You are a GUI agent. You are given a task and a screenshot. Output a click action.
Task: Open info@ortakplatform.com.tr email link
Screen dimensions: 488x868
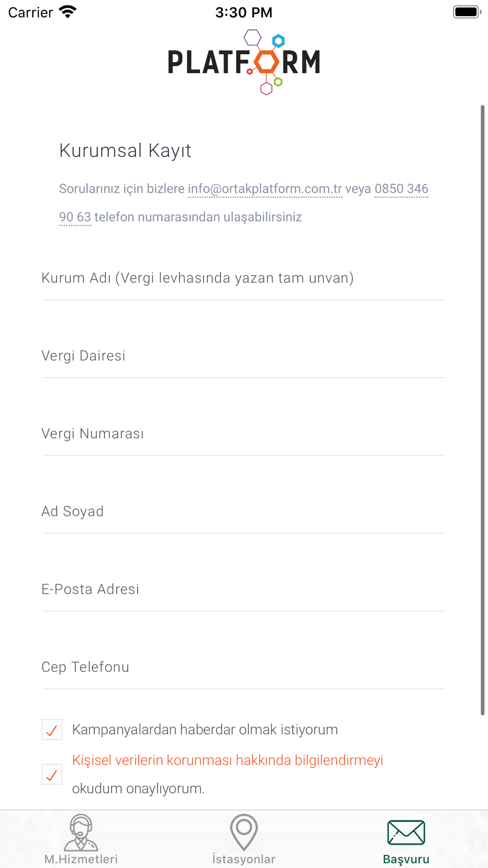[x=265, y=189]
